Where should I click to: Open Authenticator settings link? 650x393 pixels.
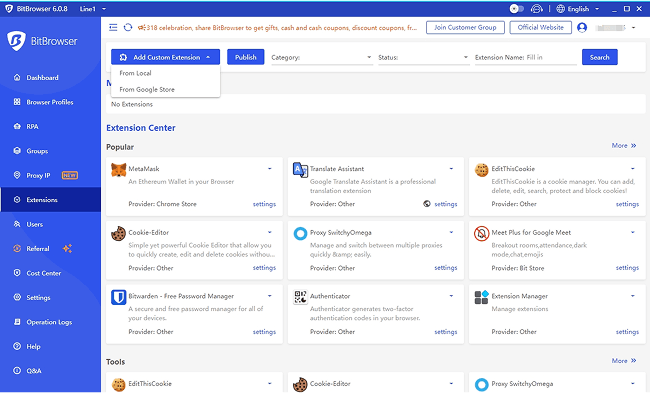coord(446,332)
